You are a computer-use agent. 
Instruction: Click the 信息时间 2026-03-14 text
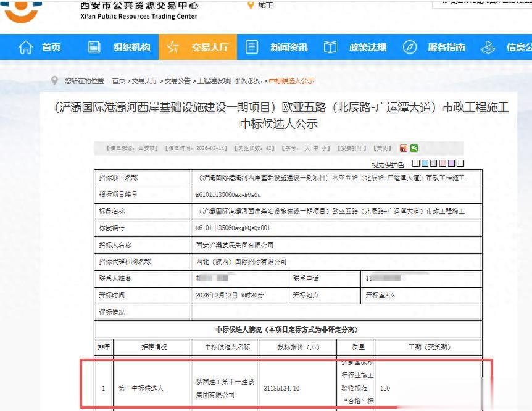196,148
